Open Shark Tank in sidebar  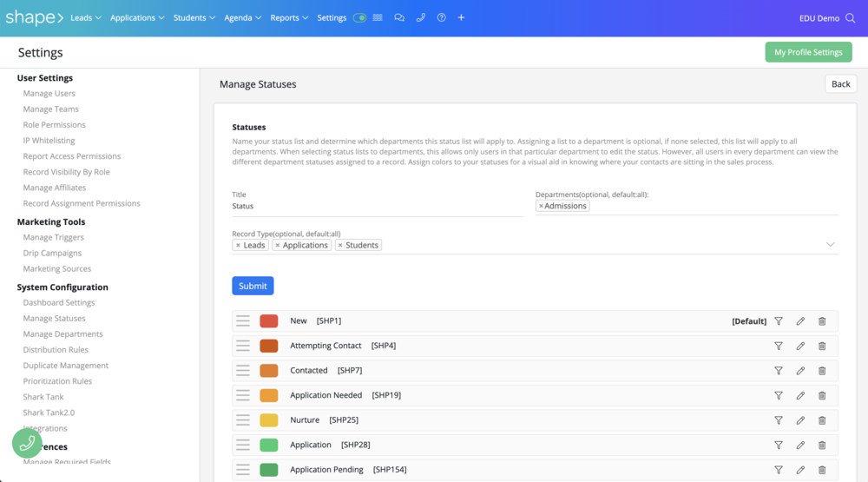[43, 397]
